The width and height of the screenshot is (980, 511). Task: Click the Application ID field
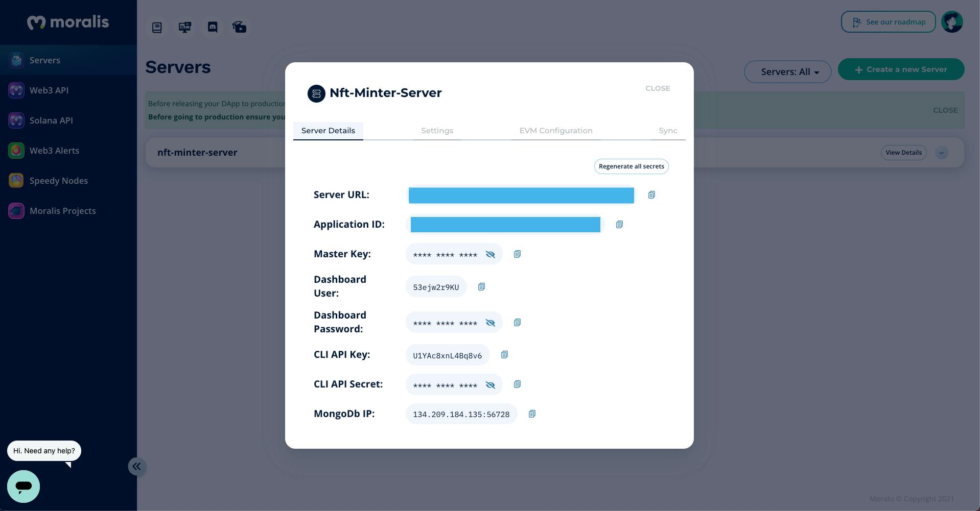click(505, 225)
